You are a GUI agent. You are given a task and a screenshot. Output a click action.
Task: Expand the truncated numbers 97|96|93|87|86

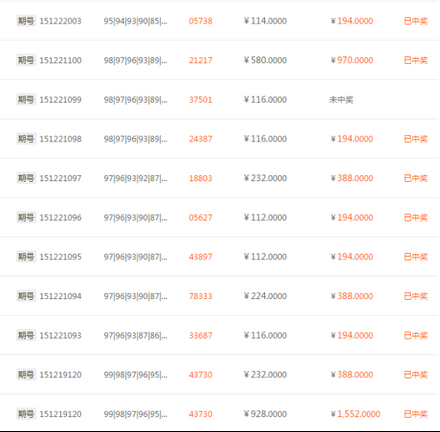pyautogui.click(x=135, y=336)
